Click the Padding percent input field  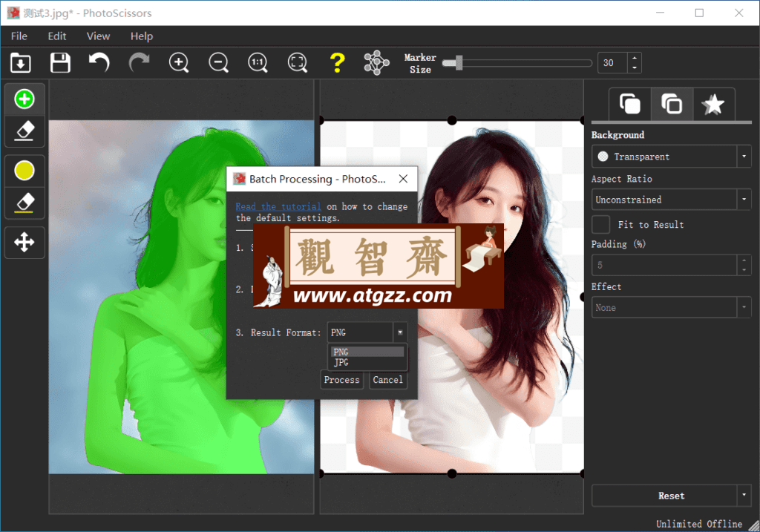pos(664,265)
